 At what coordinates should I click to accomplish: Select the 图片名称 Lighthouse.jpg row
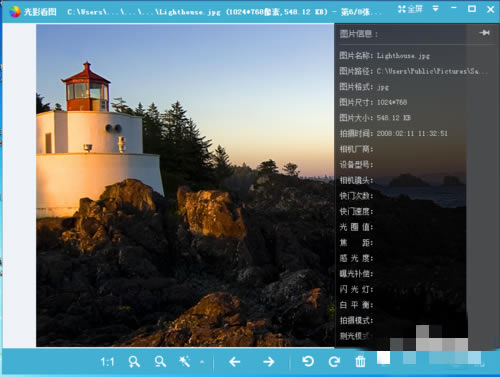pos(384,55)
